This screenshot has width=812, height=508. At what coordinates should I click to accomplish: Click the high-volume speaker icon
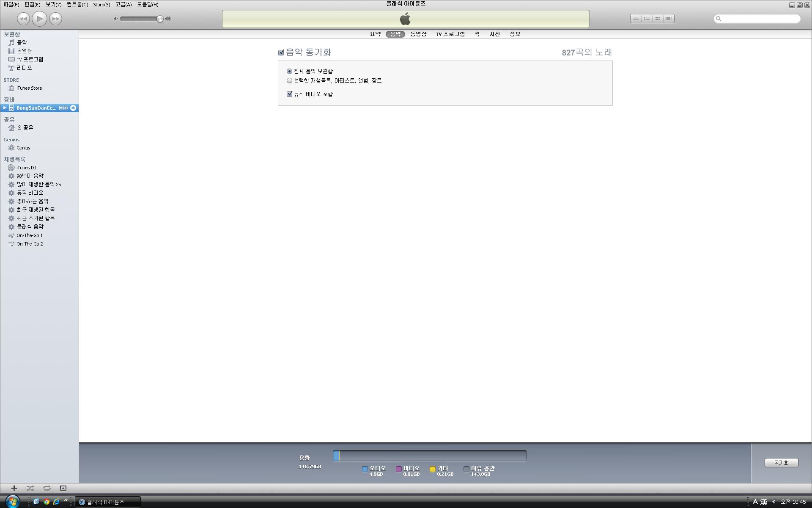point(168,19)
